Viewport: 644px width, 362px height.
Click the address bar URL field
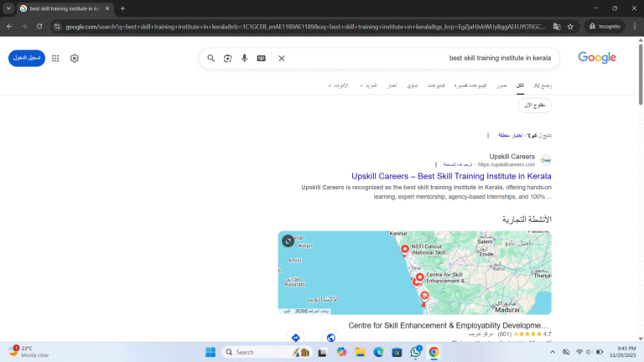click(x=305, y=26)
